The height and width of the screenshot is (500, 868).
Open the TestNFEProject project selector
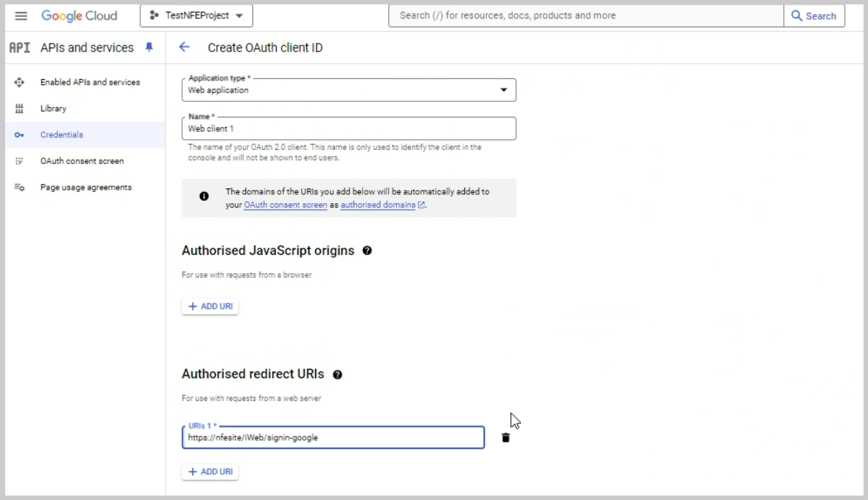pos(196,16)
